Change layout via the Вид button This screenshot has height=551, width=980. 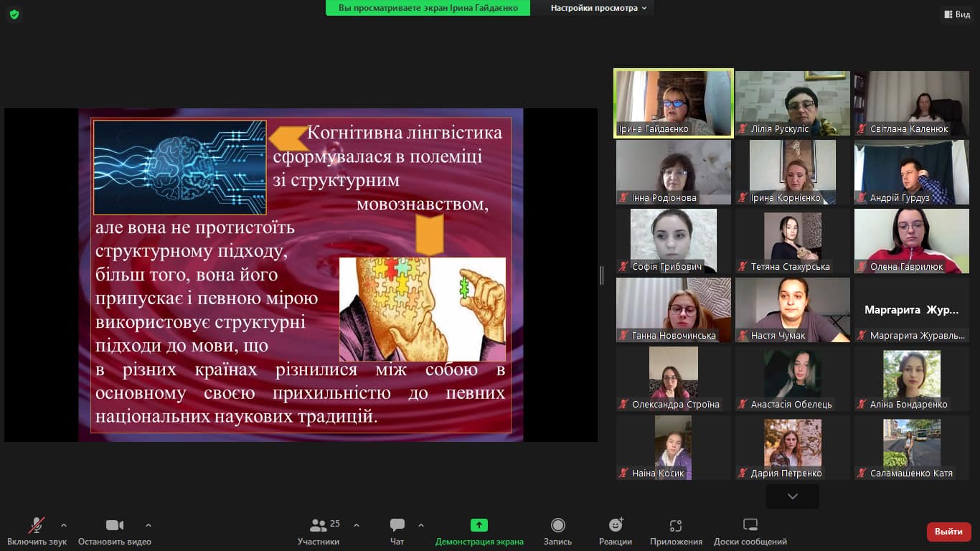[x=957, y=14]
